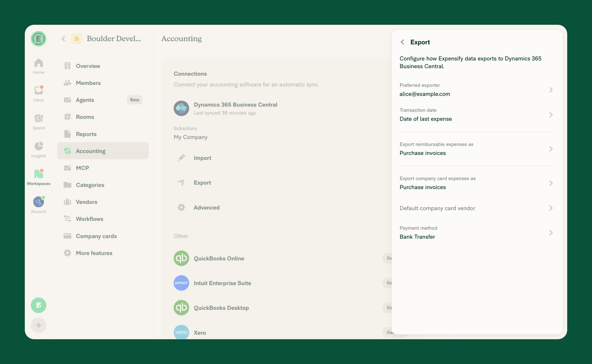592x364 pixels.
Task: Open the Company cards menu item
Action: coord(103,236)
